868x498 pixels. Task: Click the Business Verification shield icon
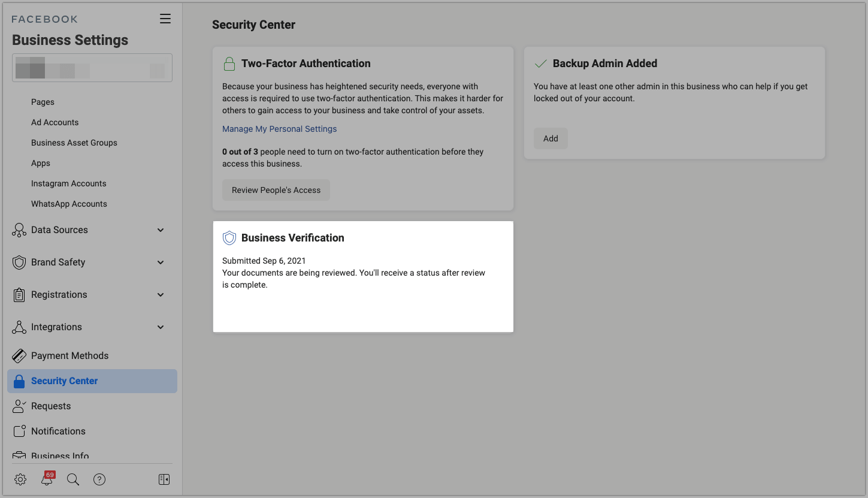[x=229, y=238]
